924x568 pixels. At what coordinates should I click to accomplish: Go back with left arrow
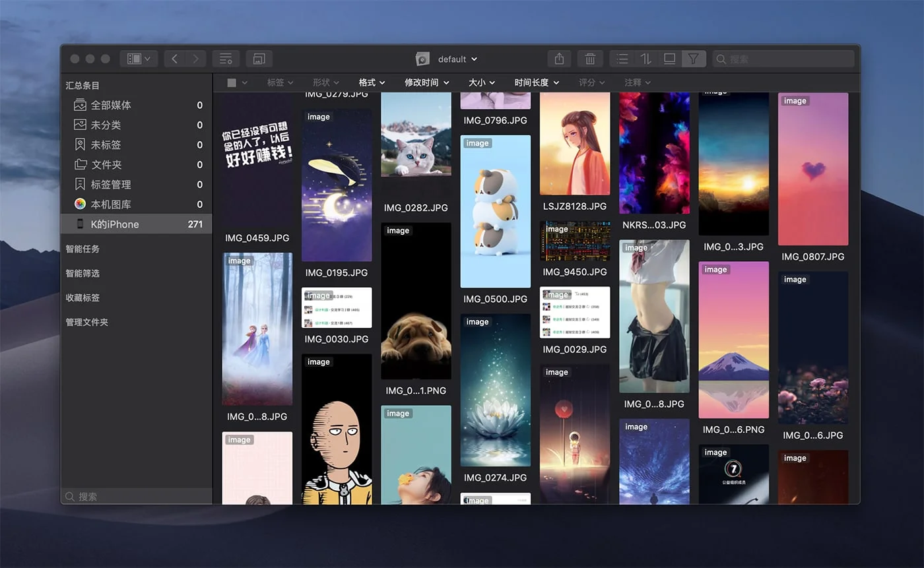[174, 59]
